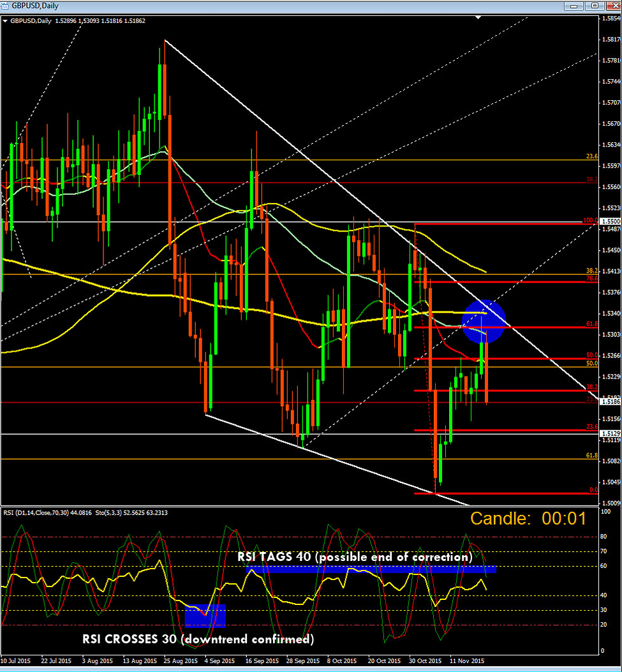Click the blue circle annotation on the chart

pyautogui.click(x=485, y=320)
